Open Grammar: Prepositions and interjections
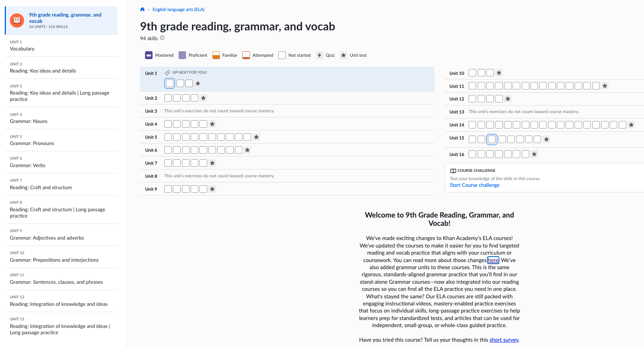This screenshot has width=644, height=348. tap(61, 257)
